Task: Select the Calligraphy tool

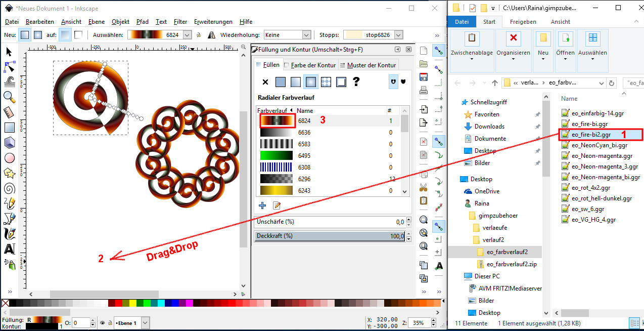Action: (x=9, y=234)
